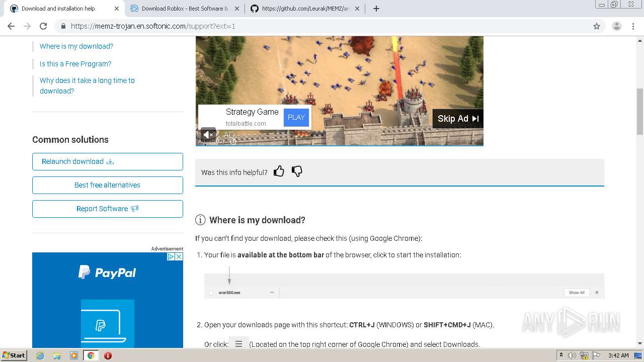
Task: Open Windows Explorer folder from taskbar
Action: click(x=57, y=355)
